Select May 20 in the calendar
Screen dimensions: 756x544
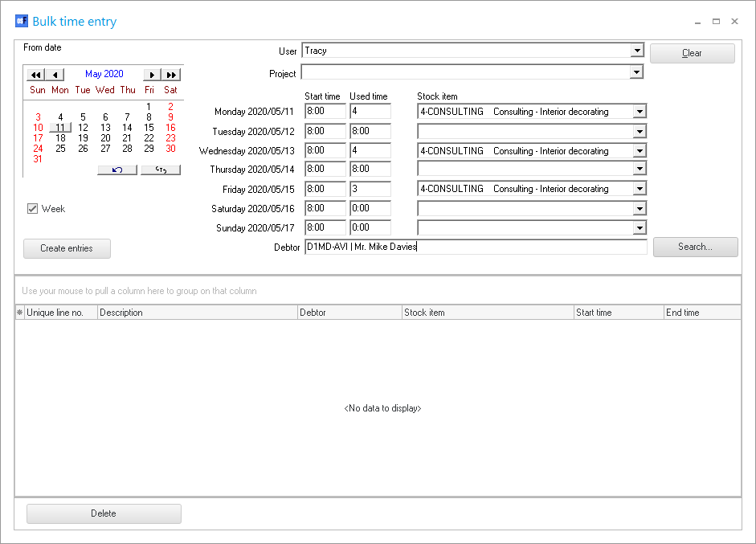point(105,138)
